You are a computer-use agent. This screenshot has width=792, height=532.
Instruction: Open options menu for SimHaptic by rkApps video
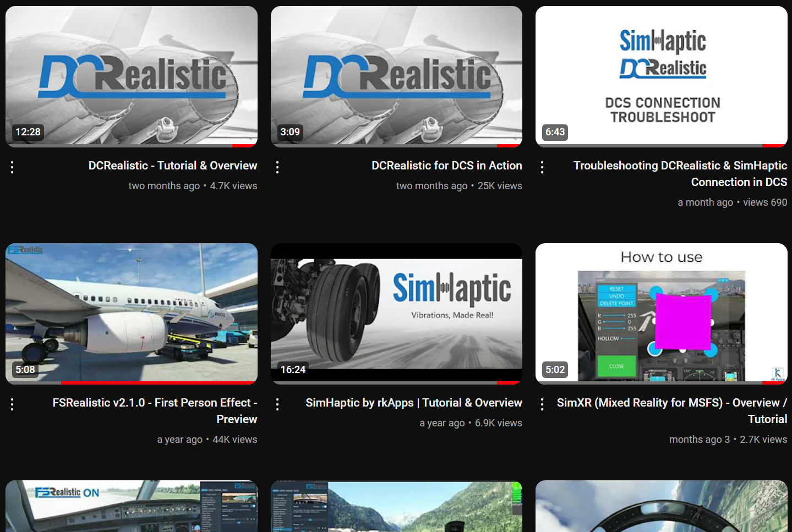pos(277,404)
